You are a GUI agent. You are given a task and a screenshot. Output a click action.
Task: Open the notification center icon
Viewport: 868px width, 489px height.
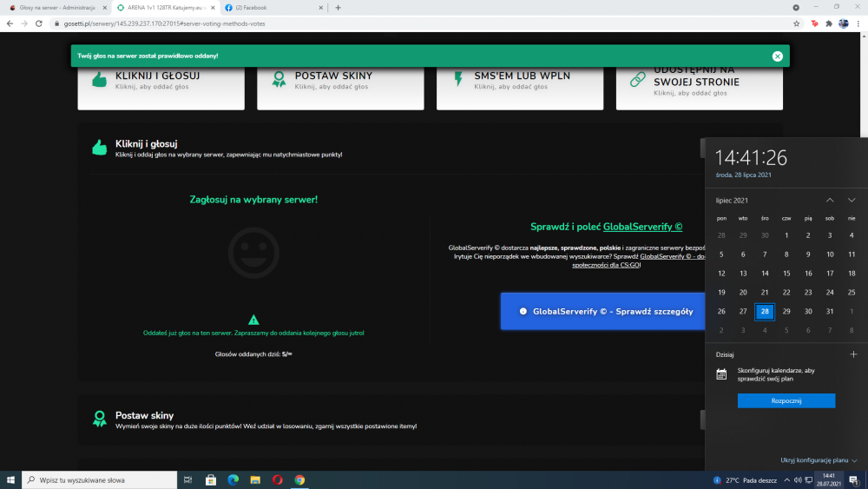coord(854,480)
